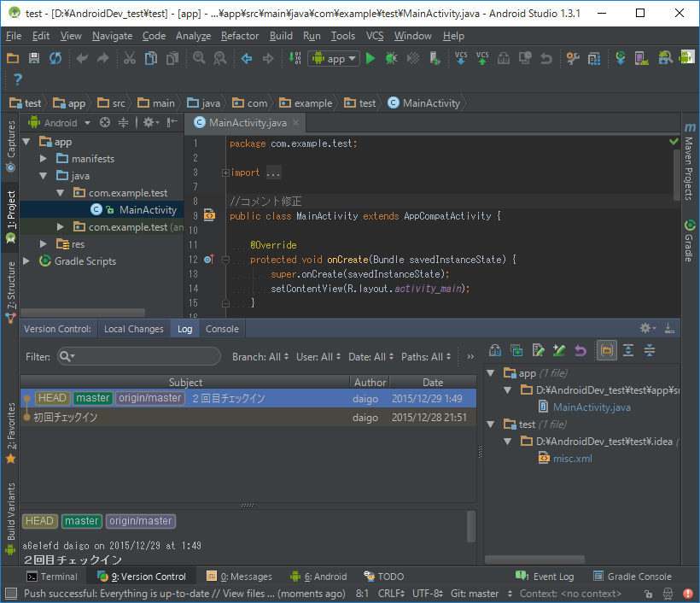Open the Event Log tool window
Screen dimensions: 700x603
[545, 577]
